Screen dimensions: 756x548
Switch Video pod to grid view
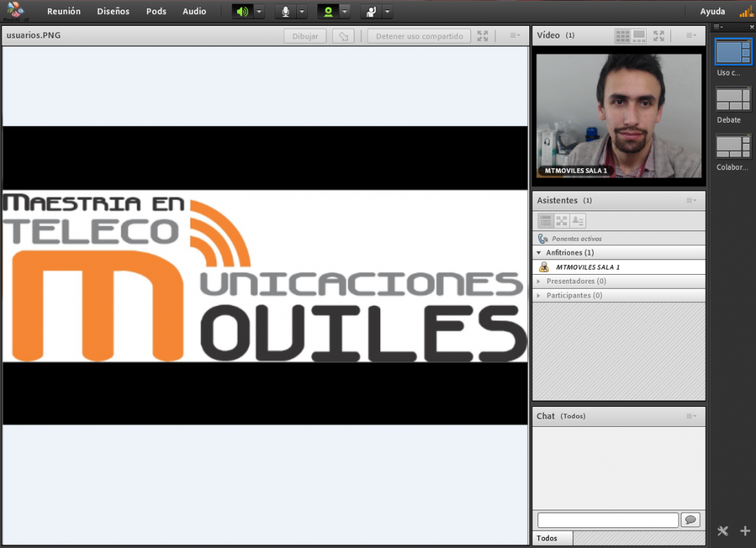click(x=624, y=35)
